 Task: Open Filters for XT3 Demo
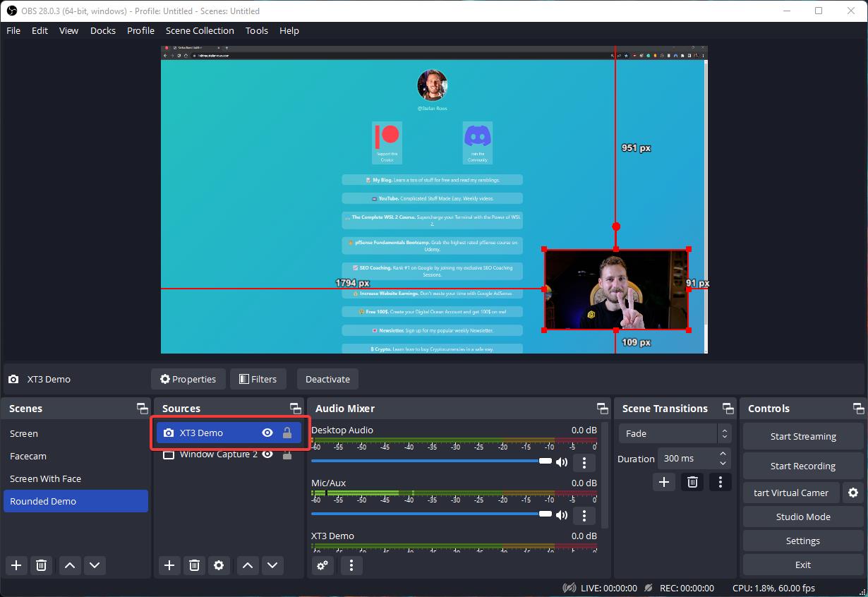point(258,379)
